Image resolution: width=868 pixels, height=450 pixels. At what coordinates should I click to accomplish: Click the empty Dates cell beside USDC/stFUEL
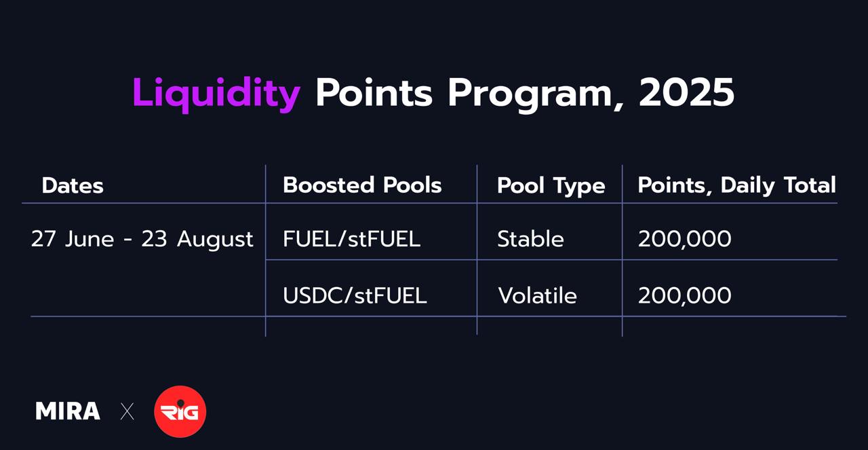pos(142,289)
